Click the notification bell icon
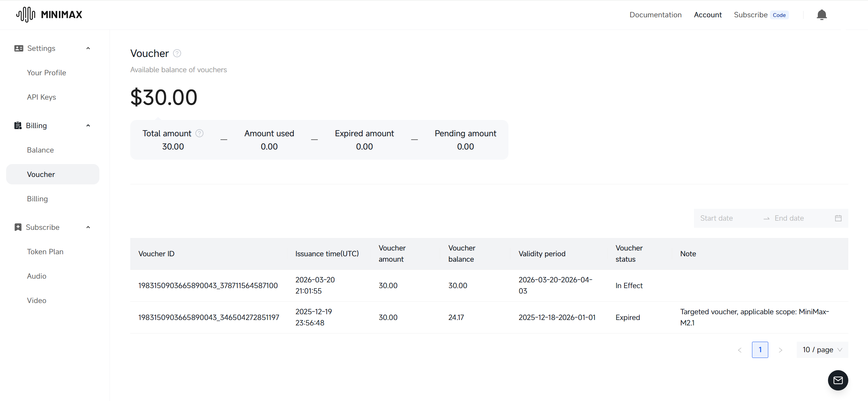The height and width of the screenshot is (401, 868). (x=822, y=15)
